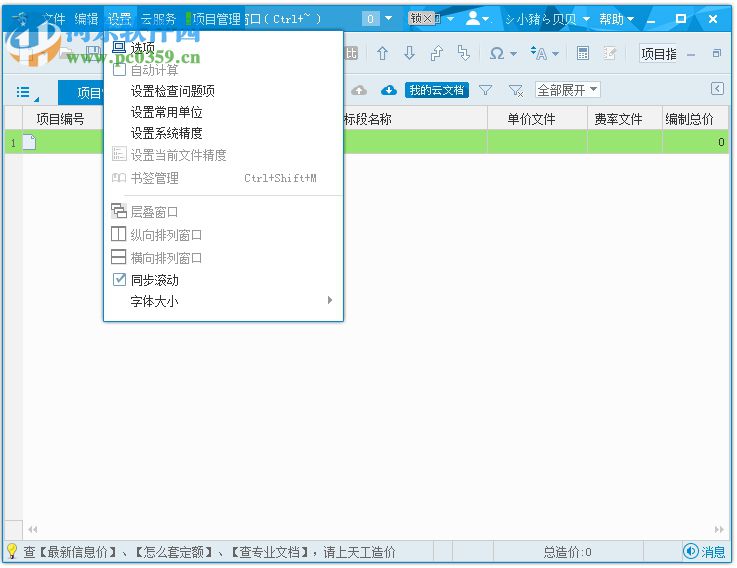The height and width of the screenshot is (568, 737).
Task: Click the blue cloud download icon
Action: [388, 90]
